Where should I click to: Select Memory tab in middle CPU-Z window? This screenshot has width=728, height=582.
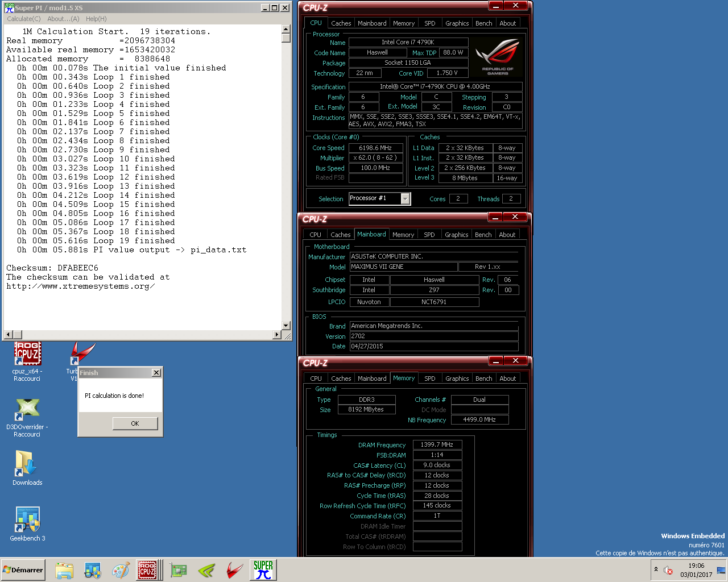(x=403, y=235)
